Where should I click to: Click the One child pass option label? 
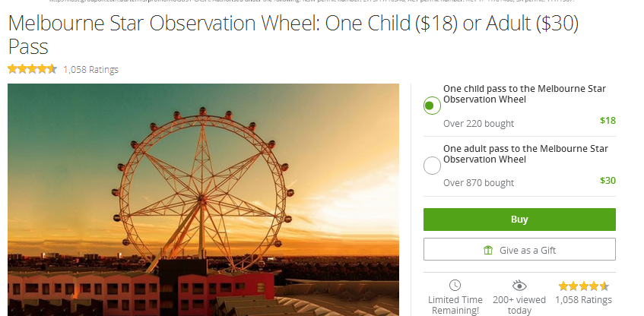pos(525,94)
